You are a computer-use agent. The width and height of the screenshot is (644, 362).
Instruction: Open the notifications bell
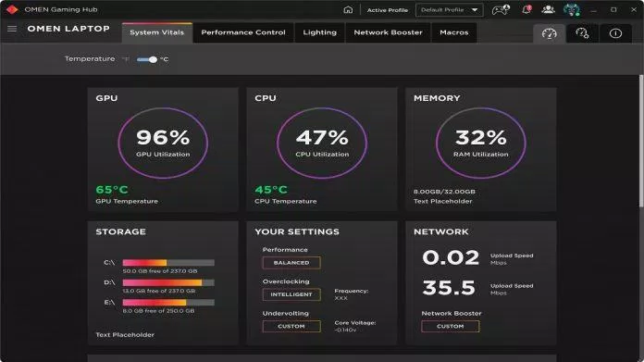526,9
